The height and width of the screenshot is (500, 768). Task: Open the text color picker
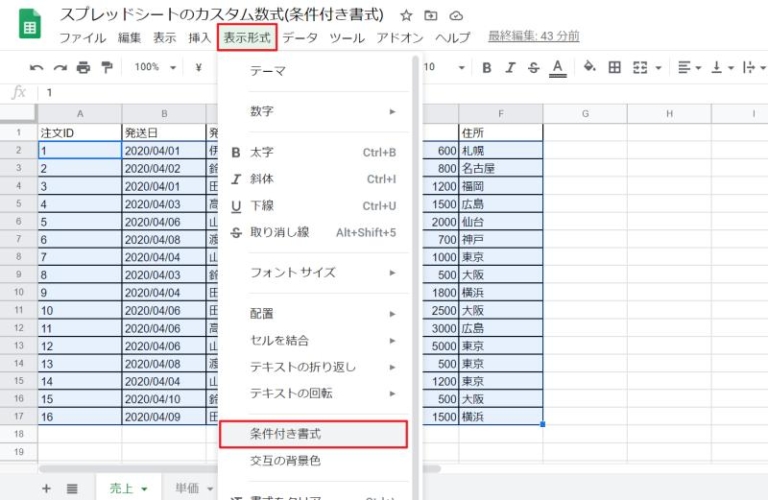(x=558, y=68)
